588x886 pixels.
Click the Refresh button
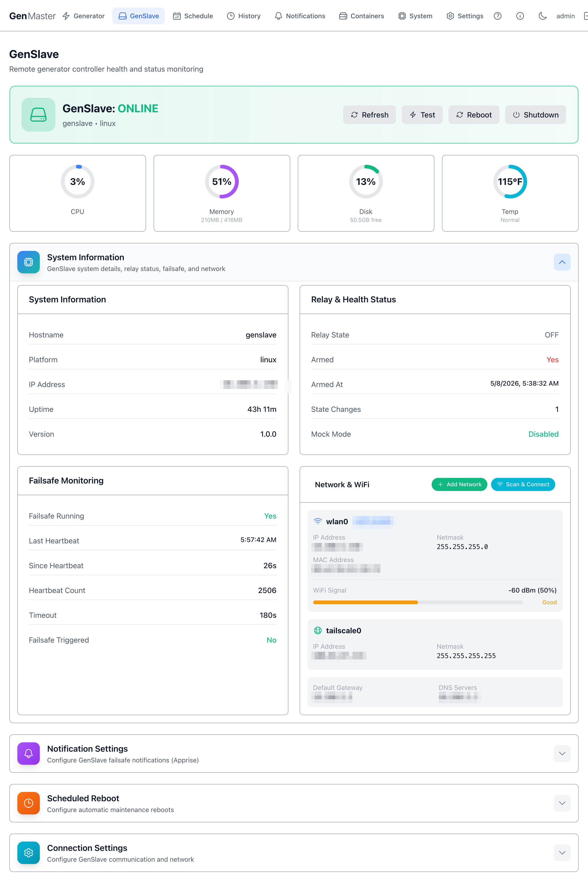point(369,115)
